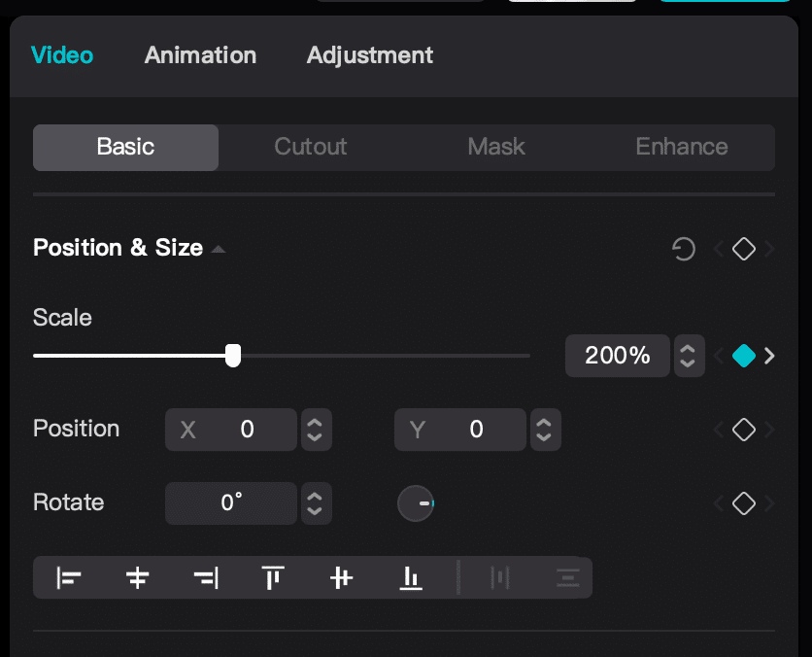Align clip to the top
The height and width of the screenshot is (657, 812).
pyautogui.click(x=273, y=577)
